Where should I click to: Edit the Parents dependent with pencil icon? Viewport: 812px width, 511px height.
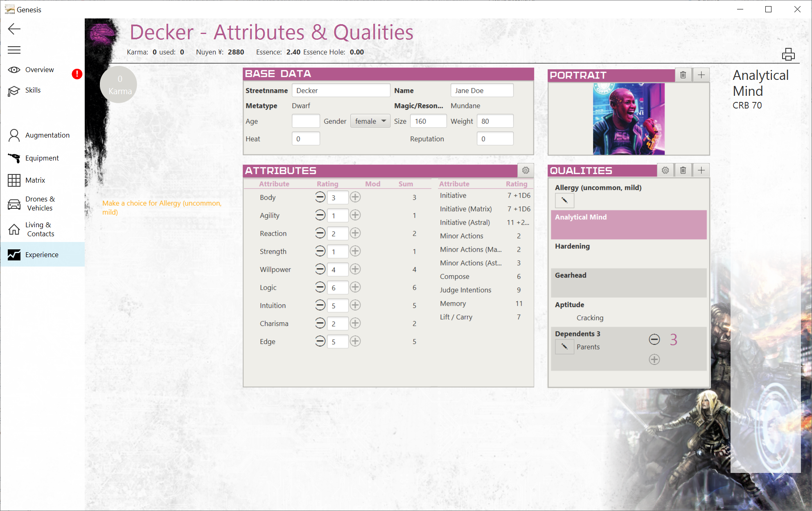[564, 346]
